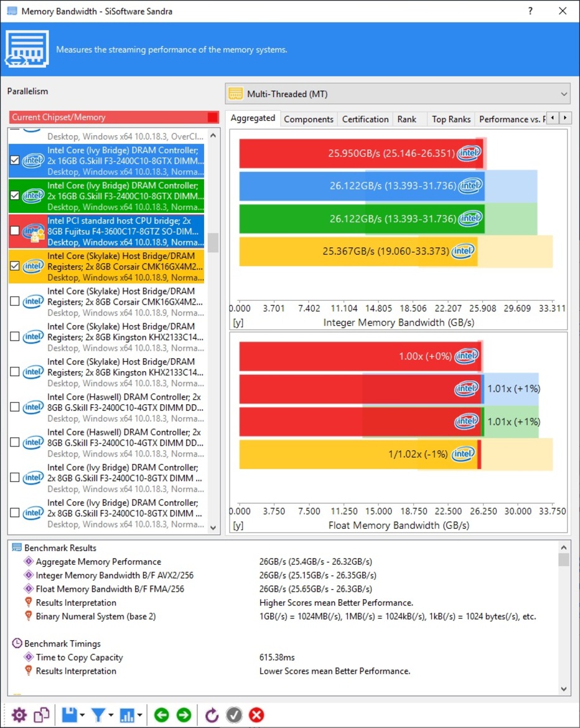Screen dimensions: 580x728
Task: Click down arrow of results panel scrollbar
Action: pyautogui.click(x=564, y=689)
